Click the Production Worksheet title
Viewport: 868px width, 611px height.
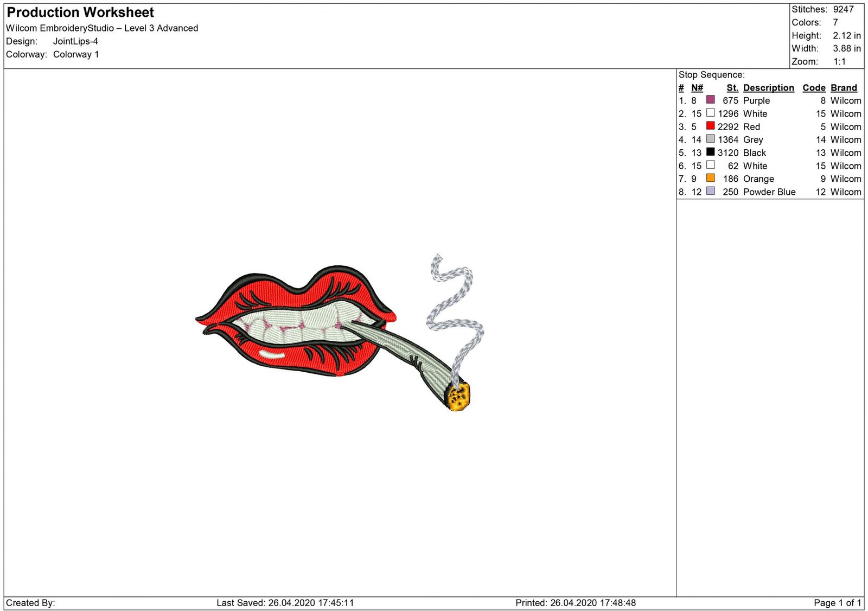coord(80,12)
